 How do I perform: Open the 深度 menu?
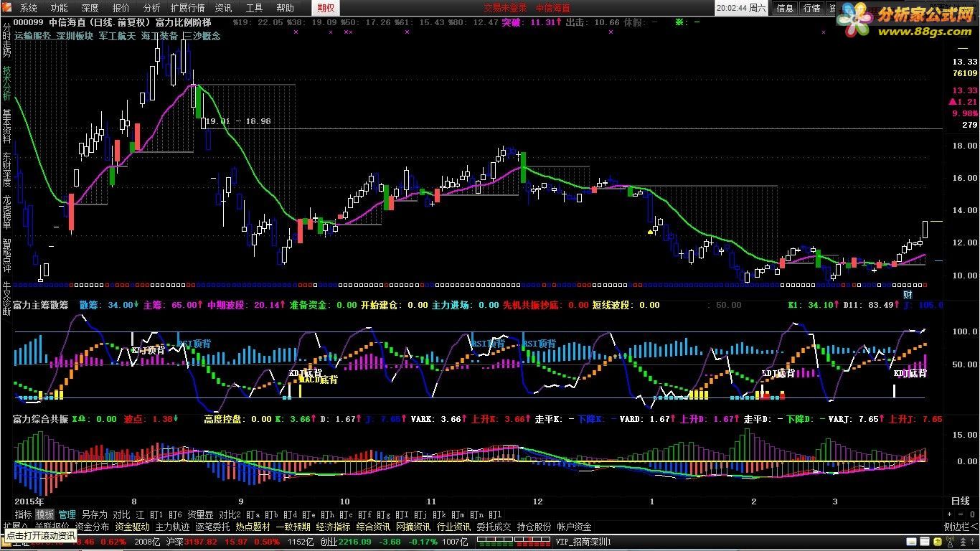pos(90,9)
